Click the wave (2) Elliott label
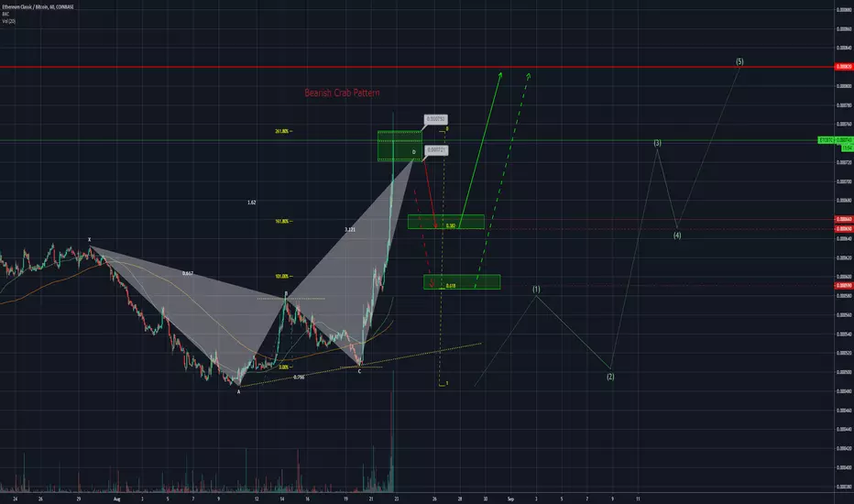Screen dimensions: 854x504 pos(610,377)
